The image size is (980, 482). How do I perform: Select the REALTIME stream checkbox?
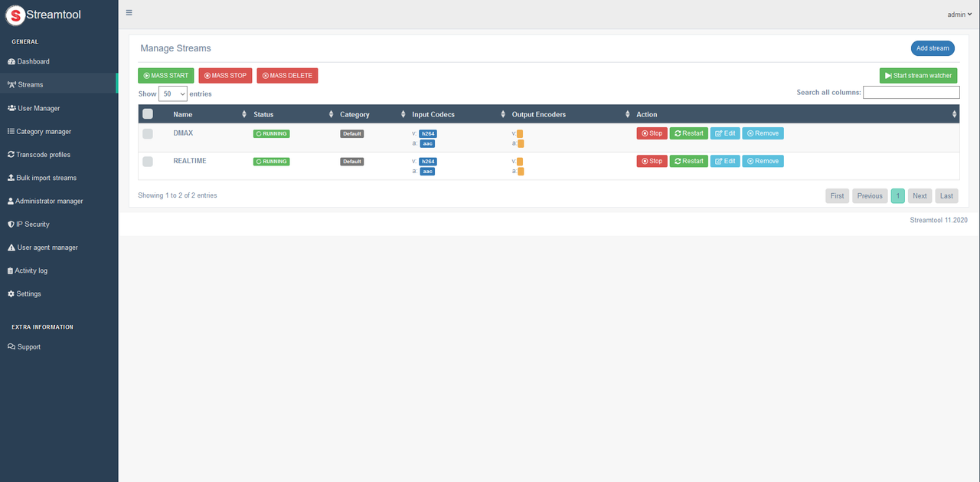[148, 162]
